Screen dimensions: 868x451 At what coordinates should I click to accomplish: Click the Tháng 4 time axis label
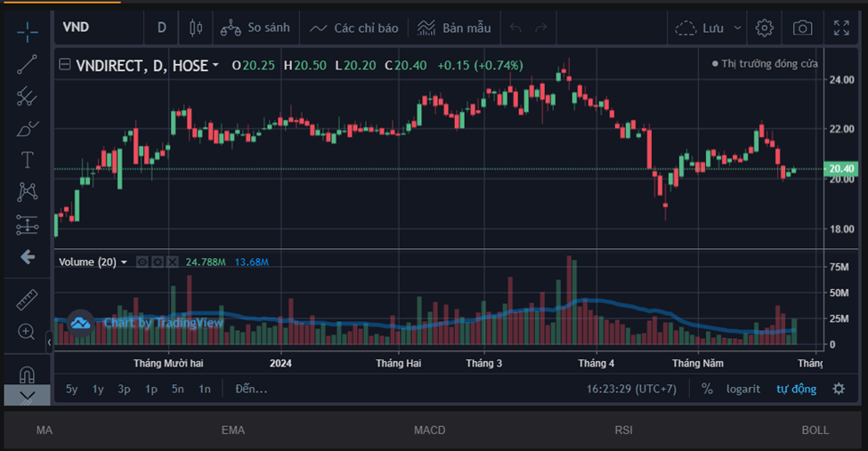tap(596, 364)
